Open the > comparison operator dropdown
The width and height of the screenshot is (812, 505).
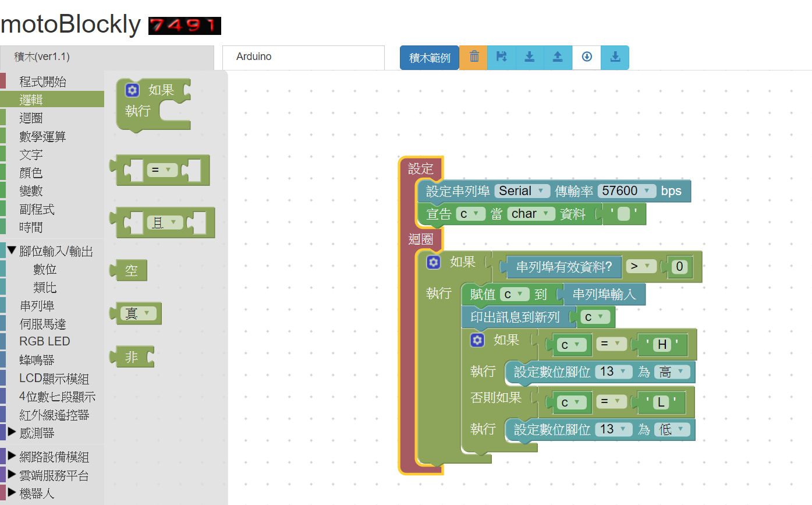click(x=641, y=267)
